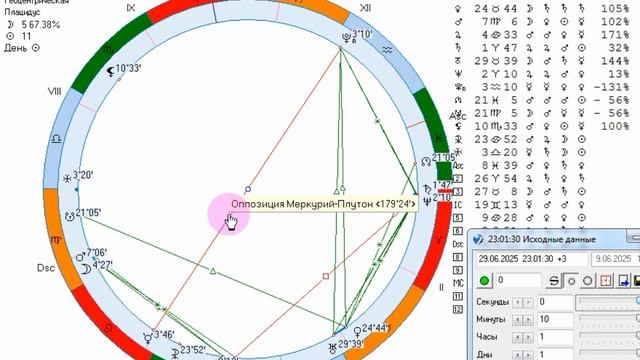
Task: Click the Uranus glyph at 29°39'
Action: (x=332, y=348)
